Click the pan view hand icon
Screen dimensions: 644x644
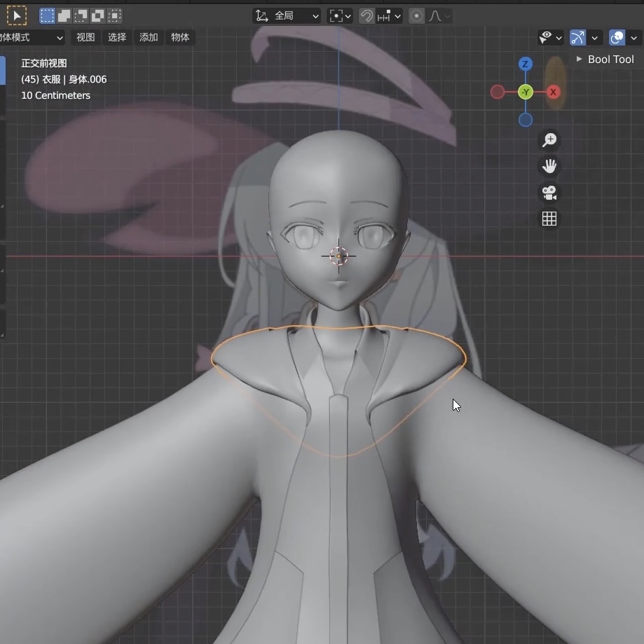tap(549, 166)
